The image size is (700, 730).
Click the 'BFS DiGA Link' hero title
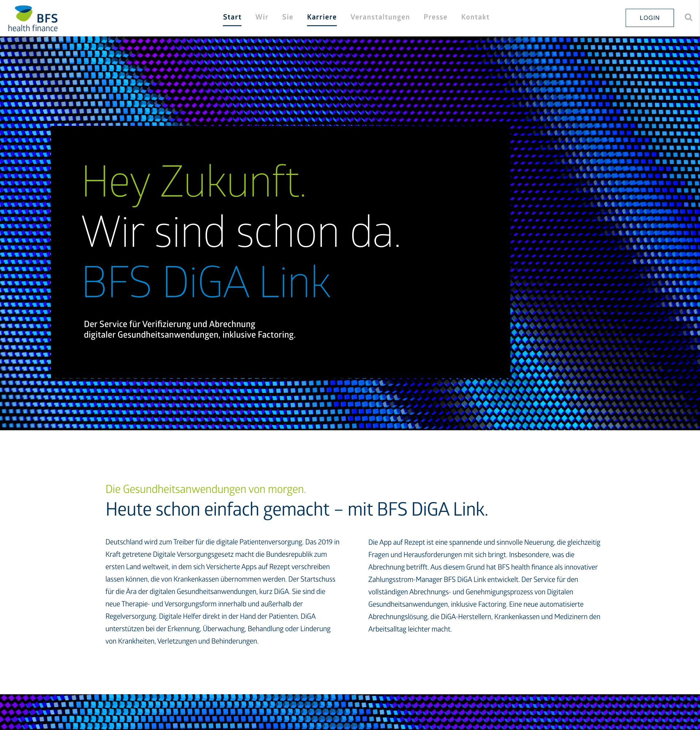point(207,281)
